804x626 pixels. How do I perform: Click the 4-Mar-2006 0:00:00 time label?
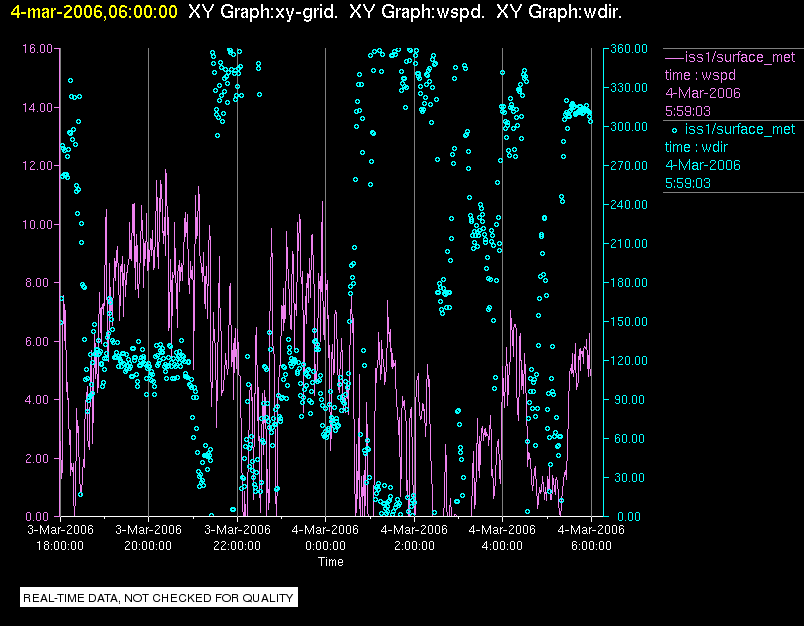[x=325, y=537]
